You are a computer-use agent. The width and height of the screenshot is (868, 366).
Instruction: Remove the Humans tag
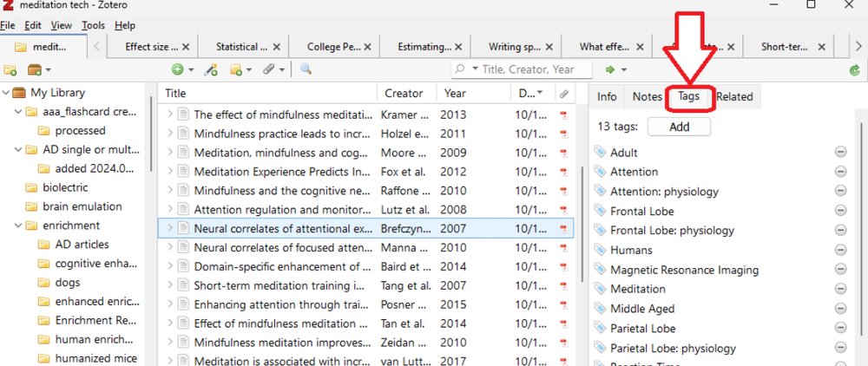(x=840, y=250)
